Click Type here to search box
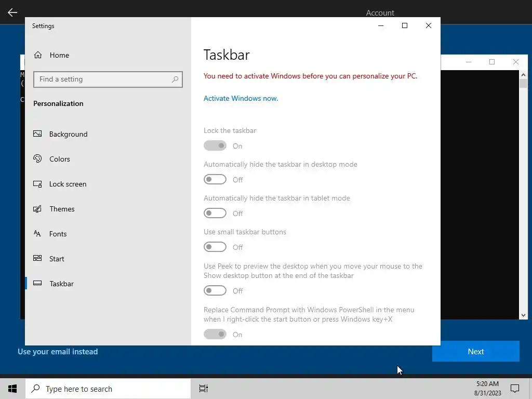 108,389
